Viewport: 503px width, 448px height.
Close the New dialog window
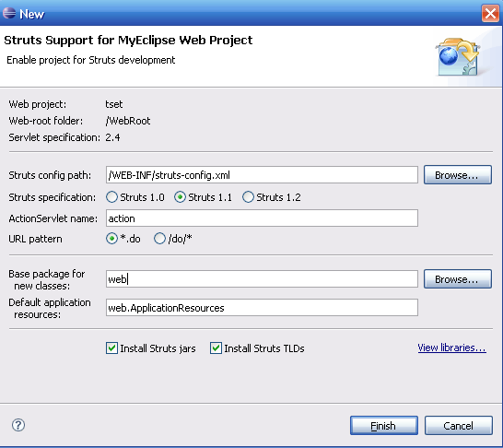(490, 14)
